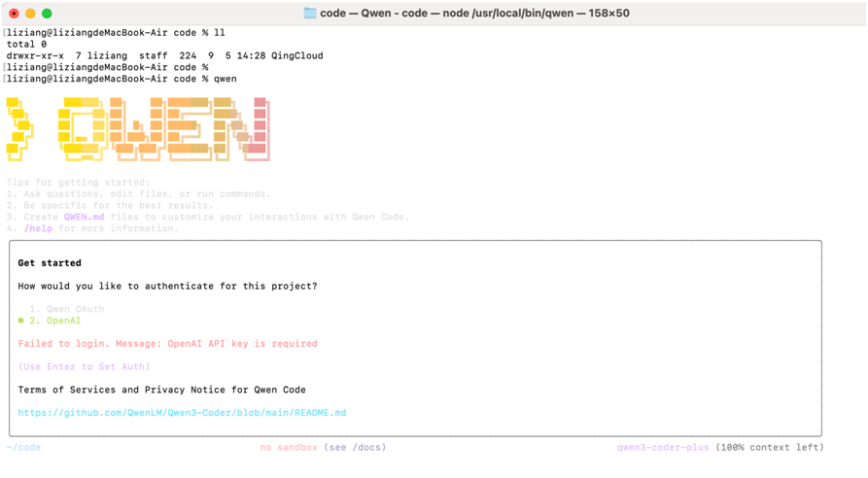868x478 pixels.
Task: Click 'no sandbox' status text
Action: click(289, 447)
